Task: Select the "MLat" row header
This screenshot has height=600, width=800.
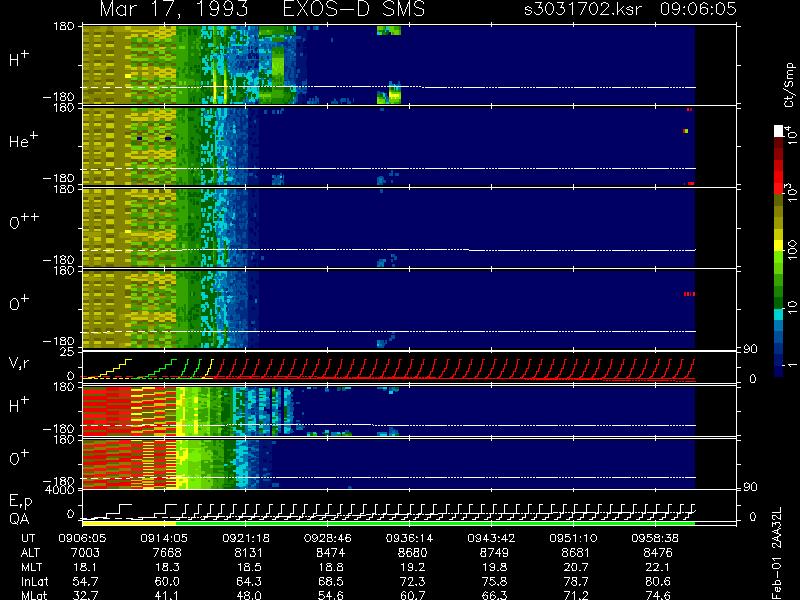Action: pos(34,595)
